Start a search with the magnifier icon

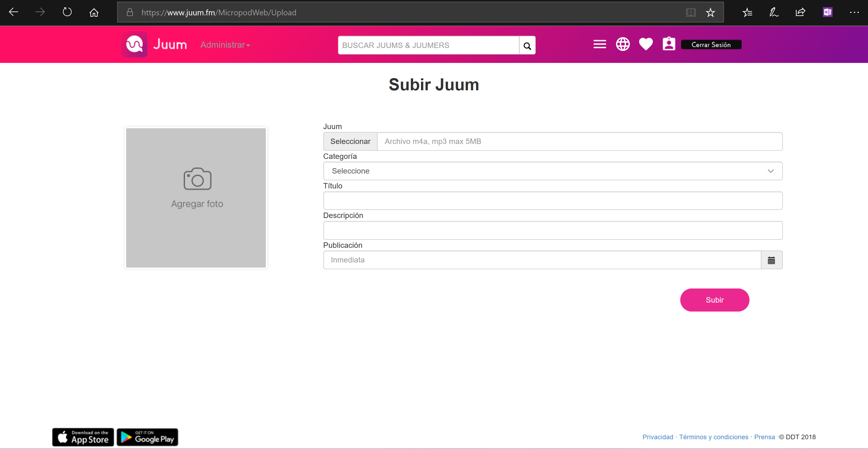(x=527, y=45)
